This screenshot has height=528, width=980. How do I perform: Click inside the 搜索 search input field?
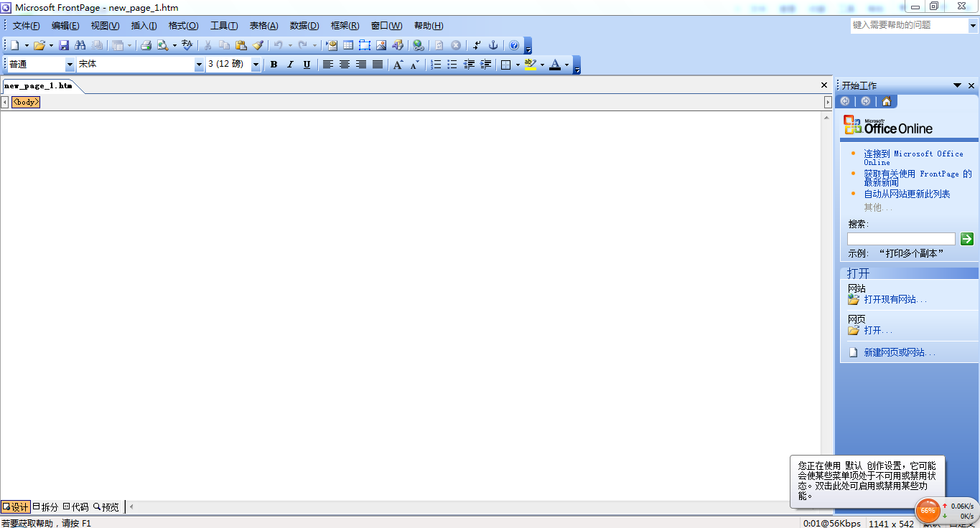coord(901,238)
